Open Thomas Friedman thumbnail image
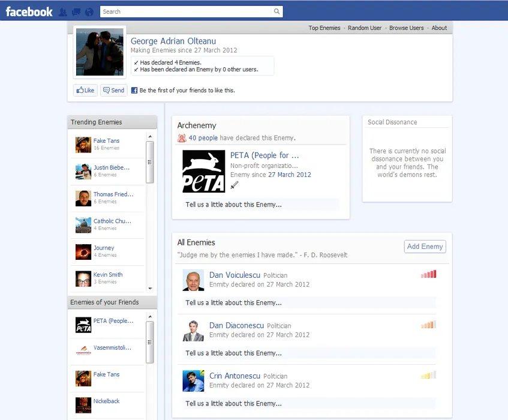The image size is (508, 420). pyautogui.click(x=83, y=199)
